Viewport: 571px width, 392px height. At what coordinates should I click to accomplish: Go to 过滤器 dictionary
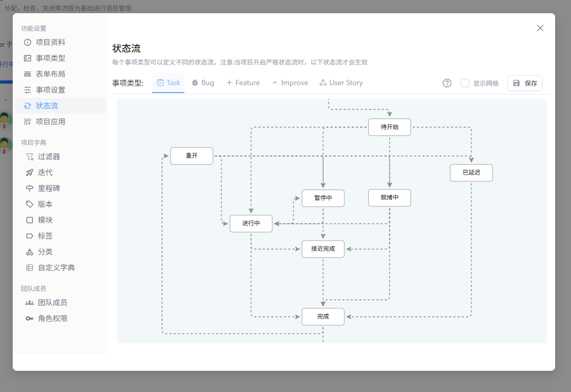pos(60,157)
